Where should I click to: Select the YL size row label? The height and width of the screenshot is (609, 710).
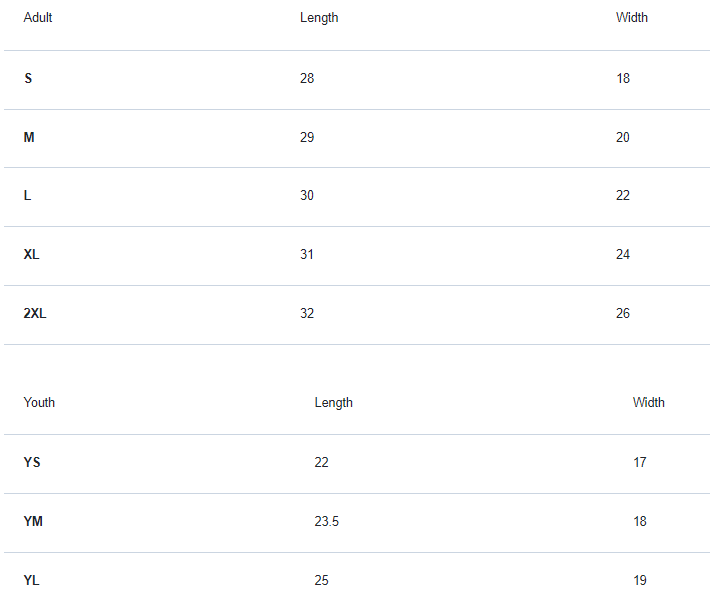point(32,581)
